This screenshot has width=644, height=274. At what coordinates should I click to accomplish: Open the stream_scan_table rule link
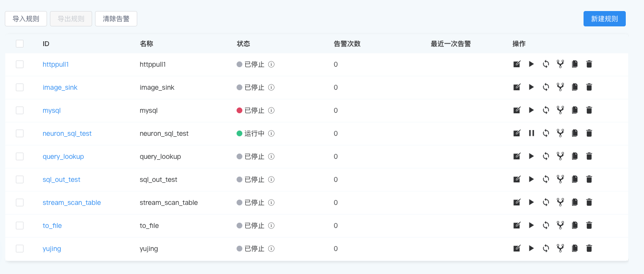coord(72,203)
